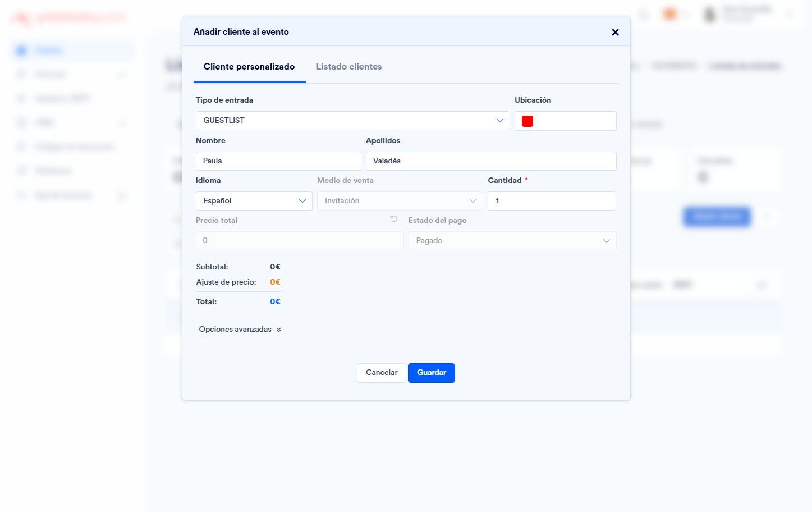Focus the Apellidos field containing Valadés

coord(491,161)
